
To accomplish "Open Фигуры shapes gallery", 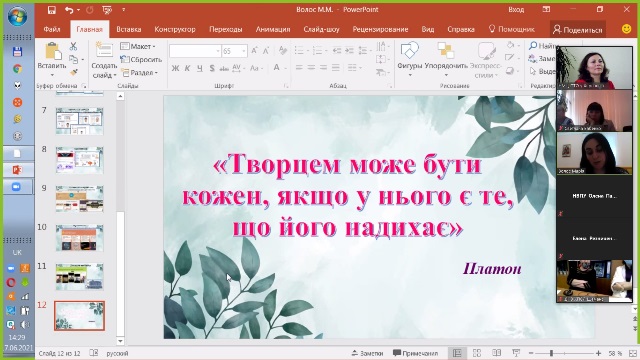I will (x=409, y=60).
